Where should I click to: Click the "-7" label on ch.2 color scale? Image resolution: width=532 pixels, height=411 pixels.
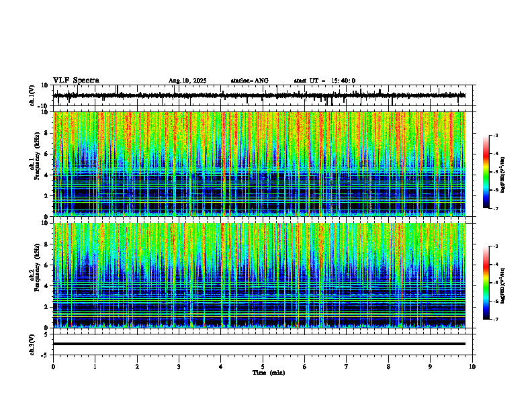pyautogui.click(x=496, y=319)
